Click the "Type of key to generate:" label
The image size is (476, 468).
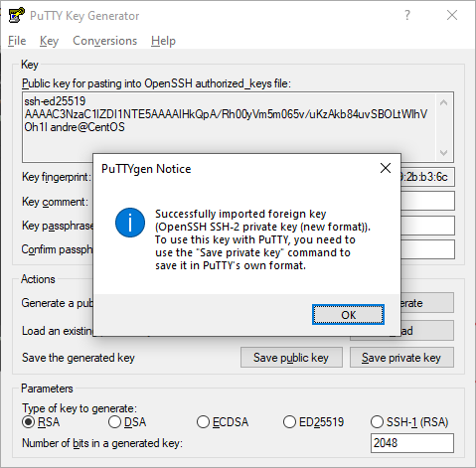pos(79,408)
